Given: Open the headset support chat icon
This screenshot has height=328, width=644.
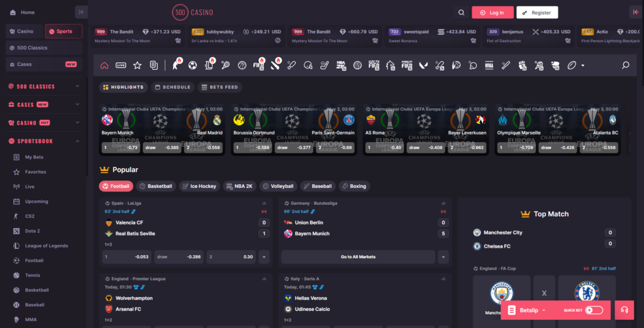Looking at the screenshot, I should tap(625, 310).
